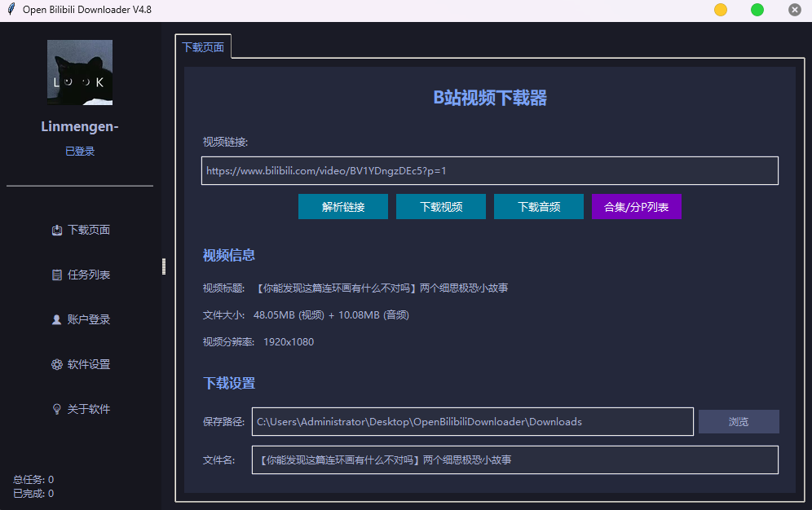
Task: Click the 已登录 login status link
Action: pyautogui.click(x=80, y=152)
